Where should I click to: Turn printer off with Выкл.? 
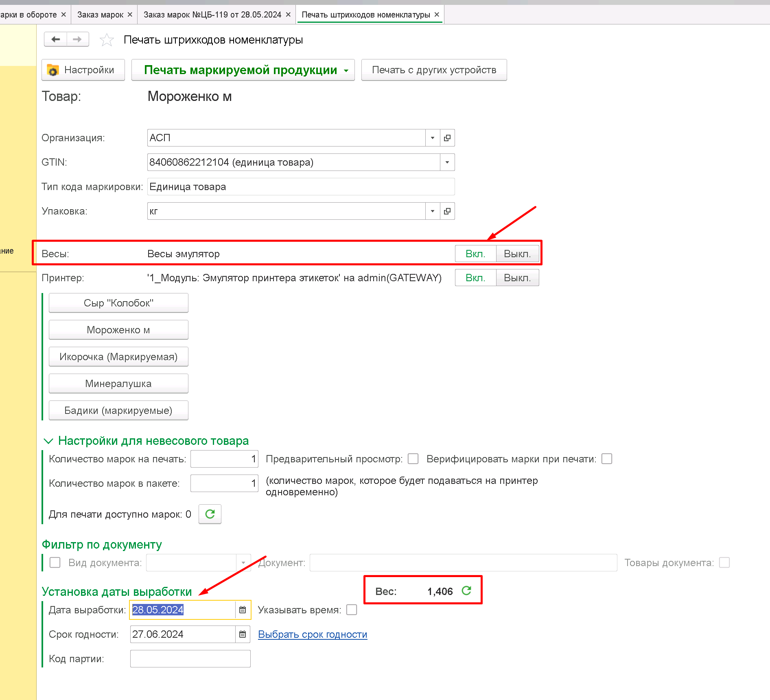(x=517, y=278)
